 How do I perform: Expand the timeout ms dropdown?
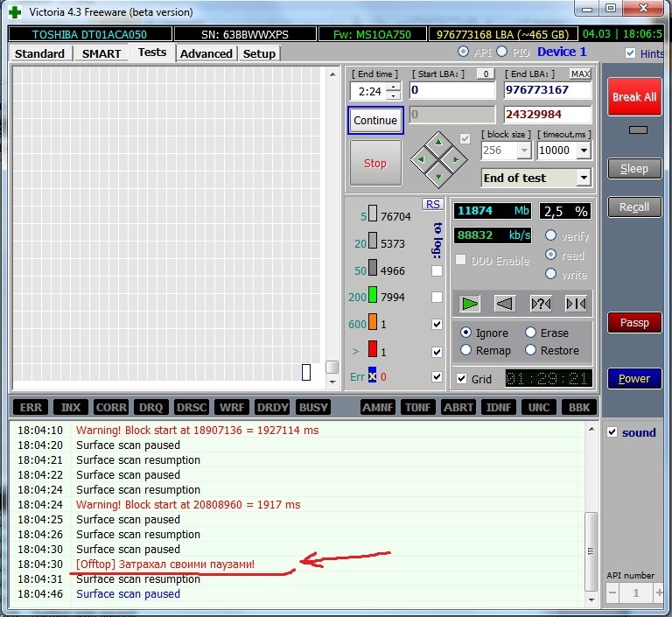click(x=584, y=151)
